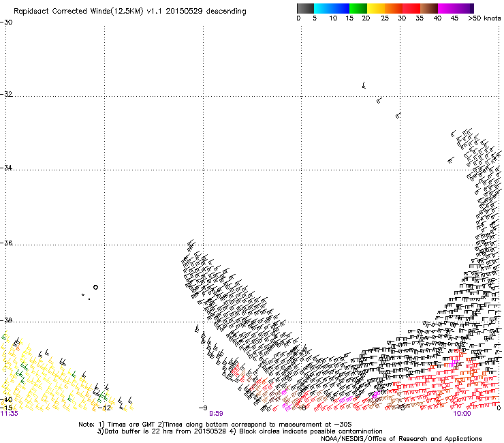Click the '-15' longitude axis label
This screenshot has width=504, height=443.
click(x=6, y=408)
